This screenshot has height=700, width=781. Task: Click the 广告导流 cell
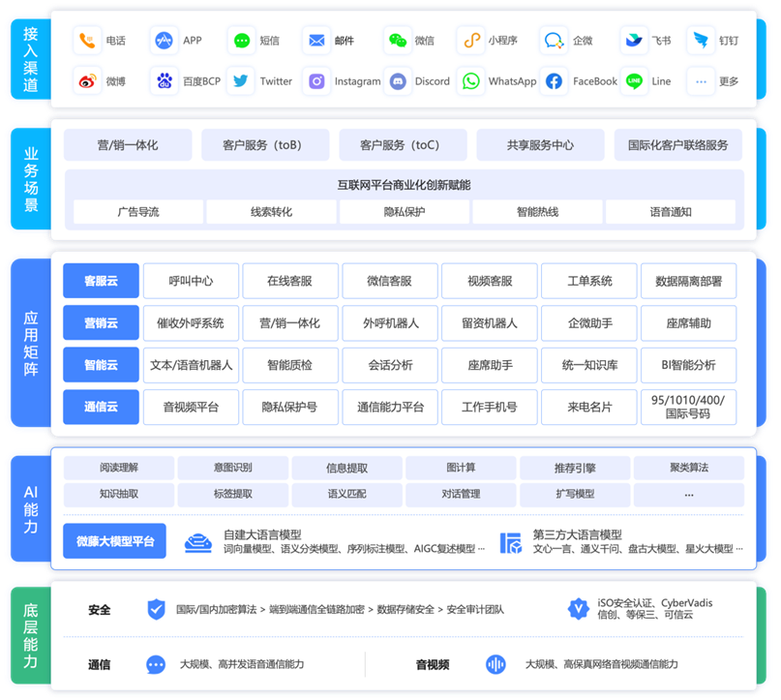(138, 212)
